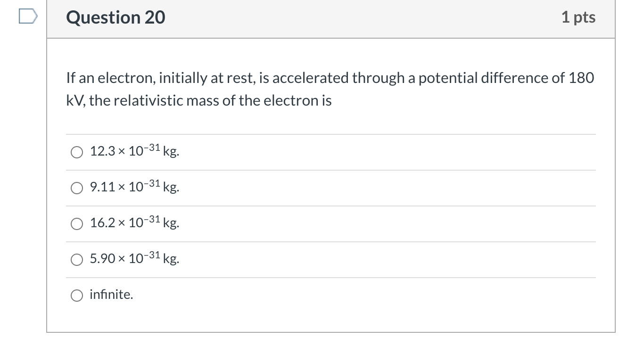Click the Question 20 header title
Image resolution: width=644 pixels, height=346 pixels.
[116, 17]
